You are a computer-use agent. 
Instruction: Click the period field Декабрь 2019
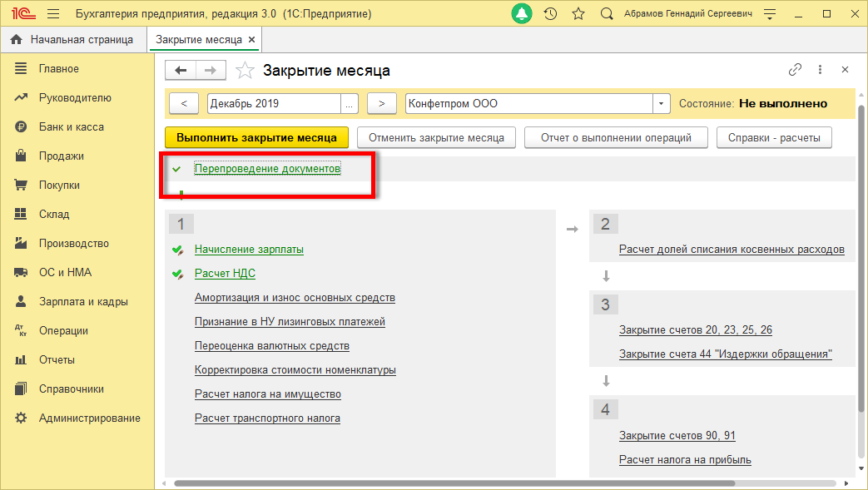[274, 103]
